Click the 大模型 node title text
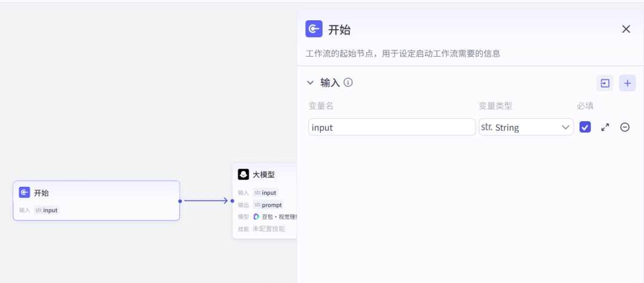This screenshot has width=644, height=283. pyautogui.click(x=264, y=175)
